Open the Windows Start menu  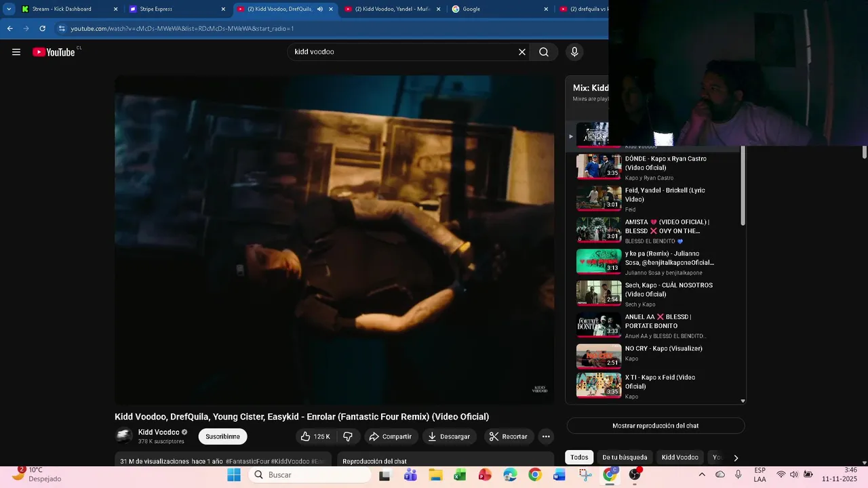pos(234,475)
